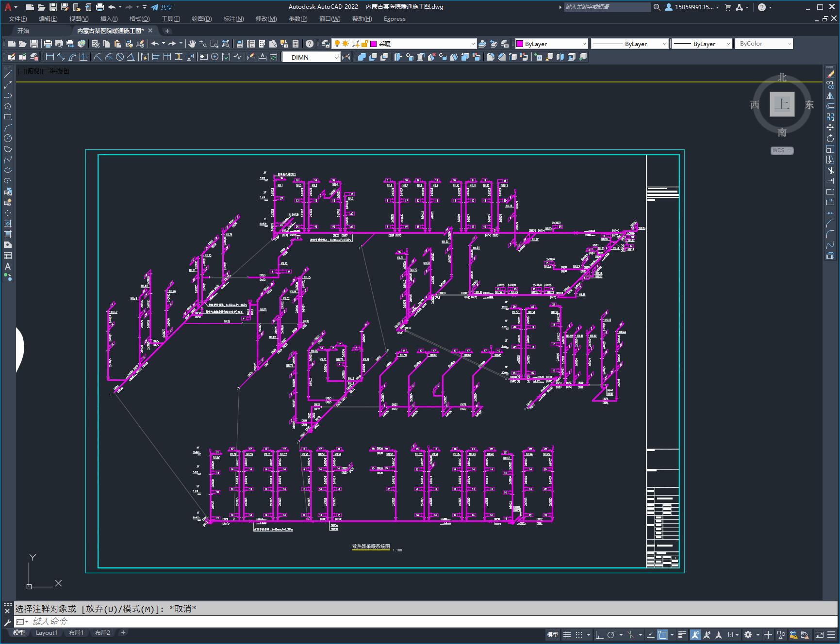Toggle the drawing grid display
Image resolution: width=840 pixels, height=644 pixels.
pos(567,634)
